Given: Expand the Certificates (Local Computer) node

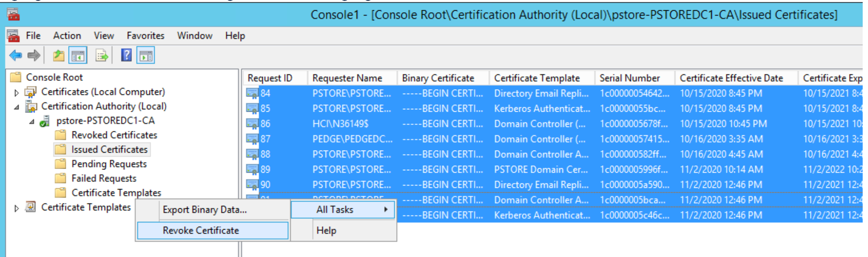Looking at the screenshot, I should tap(16, 93).
